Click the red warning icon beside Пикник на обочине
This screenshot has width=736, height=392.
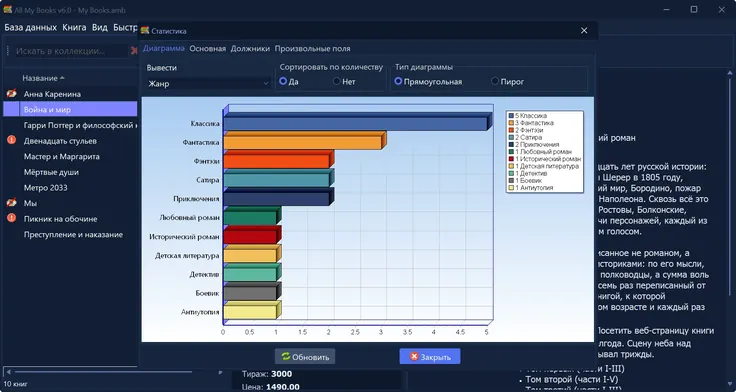(x=12, y=218)
